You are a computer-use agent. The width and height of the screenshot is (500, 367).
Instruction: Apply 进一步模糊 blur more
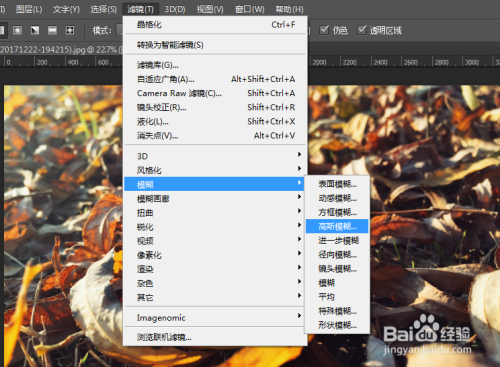pos(337,240)
